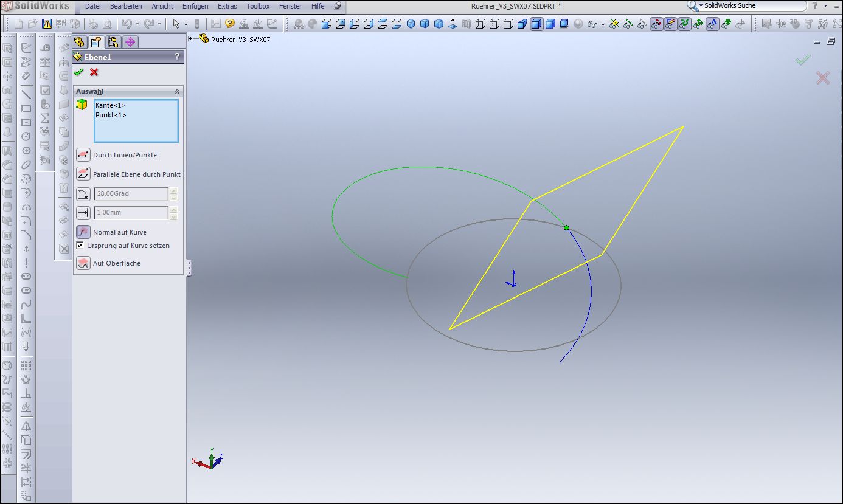Viewport: 843px width, 504px height.
Task: Open the Hilfe menu
Action: (317, 6)
